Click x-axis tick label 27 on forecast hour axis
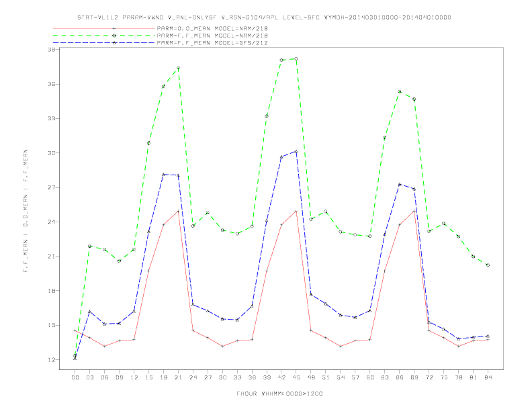 click(208, 377)
